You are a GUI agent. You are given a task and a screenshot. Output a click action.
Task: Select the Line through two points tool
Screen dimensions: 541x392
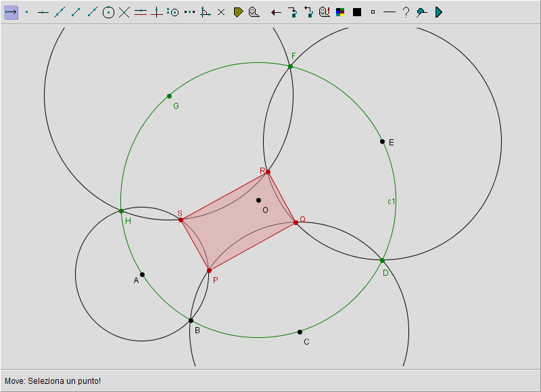click(60, 12)
